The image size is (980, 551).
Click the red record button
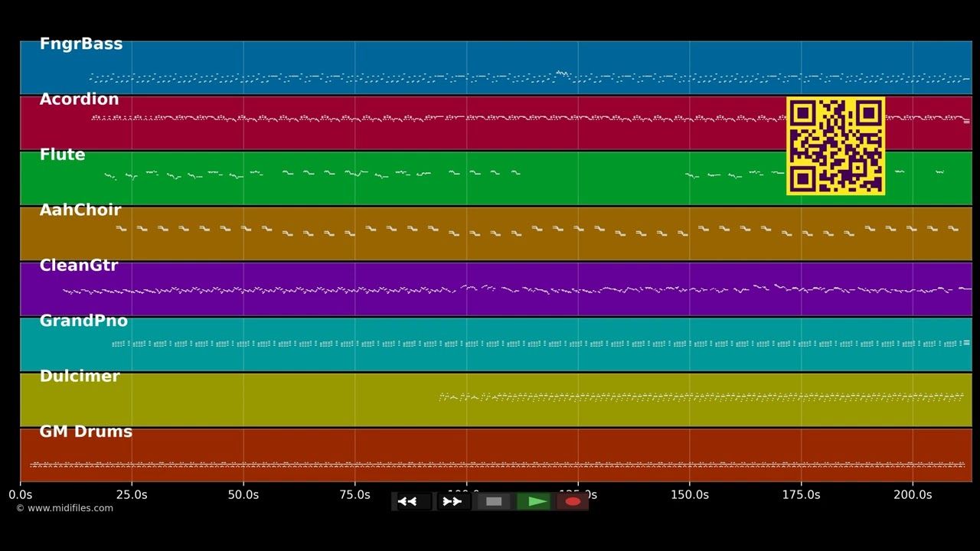573,501
